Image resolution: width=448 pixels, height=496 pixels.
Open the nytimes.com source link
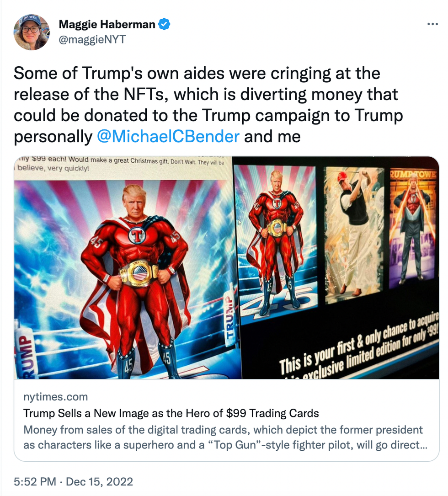(55, 397)
